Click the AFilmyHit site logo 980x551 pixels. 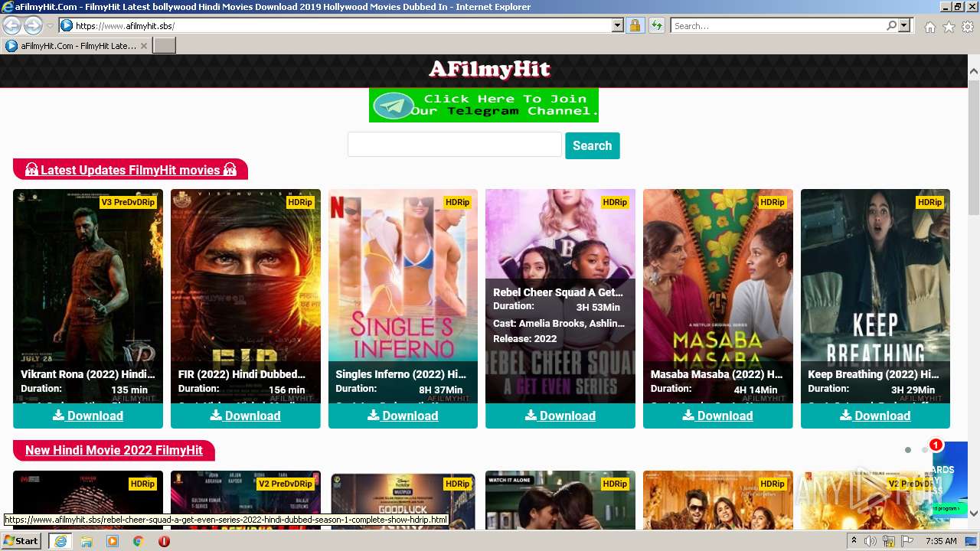pyautogui.click(x=489, y=70)
